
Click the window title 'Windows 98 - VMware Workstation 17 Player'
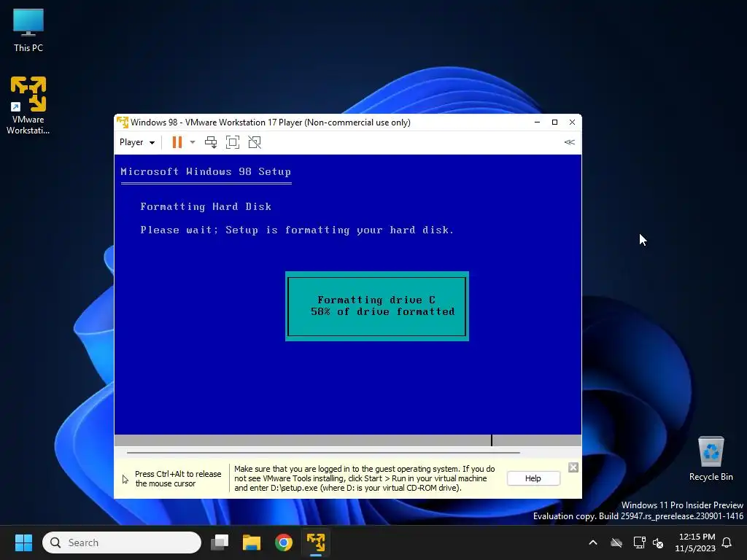tap(271, 122)
